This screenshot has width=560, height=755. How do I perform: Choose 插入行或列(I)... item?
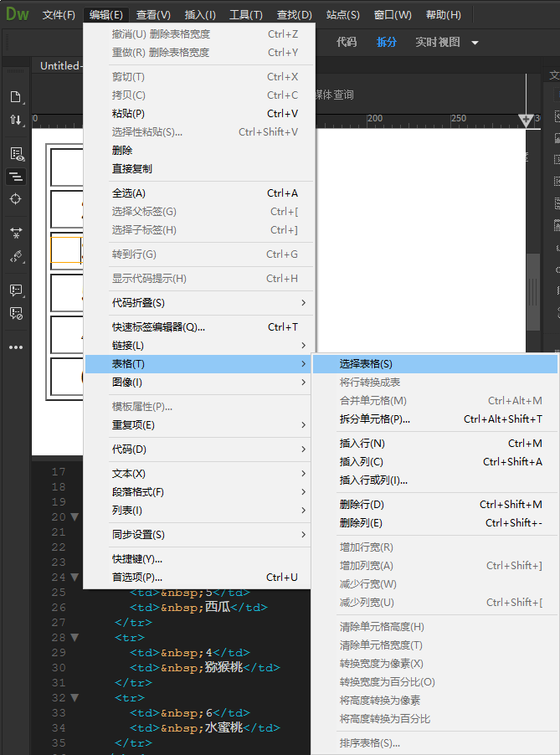(435, 480)
